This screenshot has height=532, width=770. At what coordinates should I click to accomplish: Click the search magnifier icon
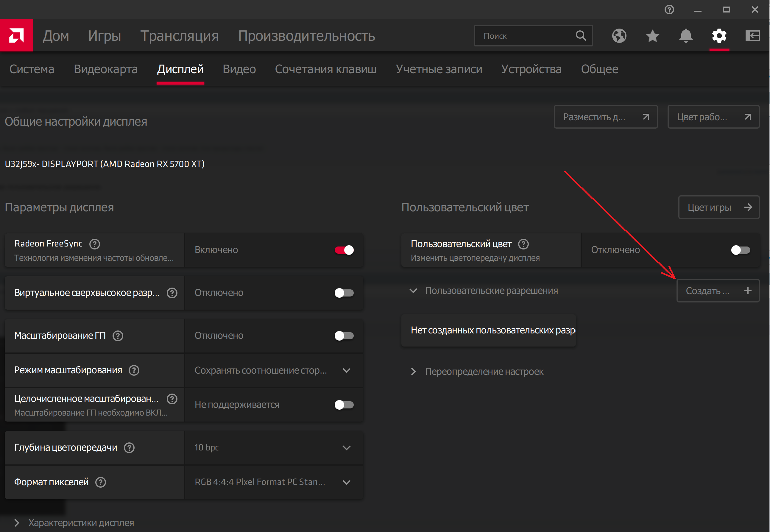[x=581, y=36]
